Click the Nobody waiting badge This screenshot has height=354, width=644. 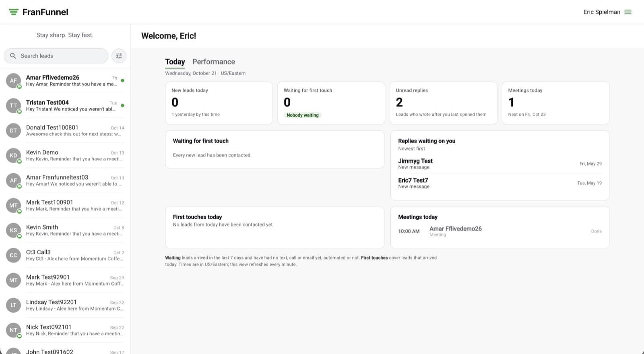click(x=303, y=115)
